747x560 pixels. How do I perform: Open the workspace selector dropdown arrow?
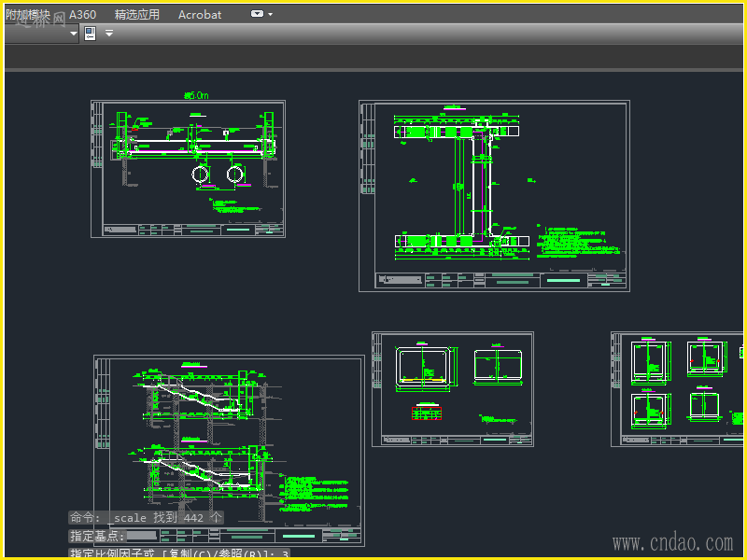tap(74, 34)
